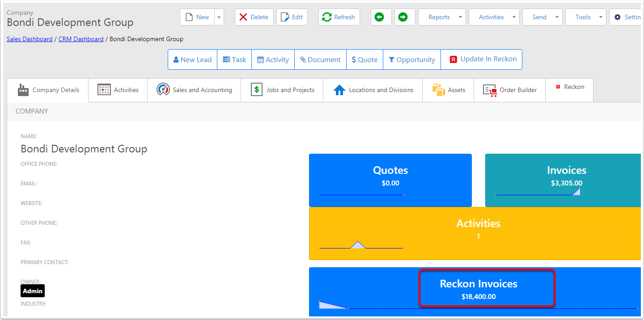Create a new Quote
The width and height of the screenshot is (644, 320).
[364, 59]
